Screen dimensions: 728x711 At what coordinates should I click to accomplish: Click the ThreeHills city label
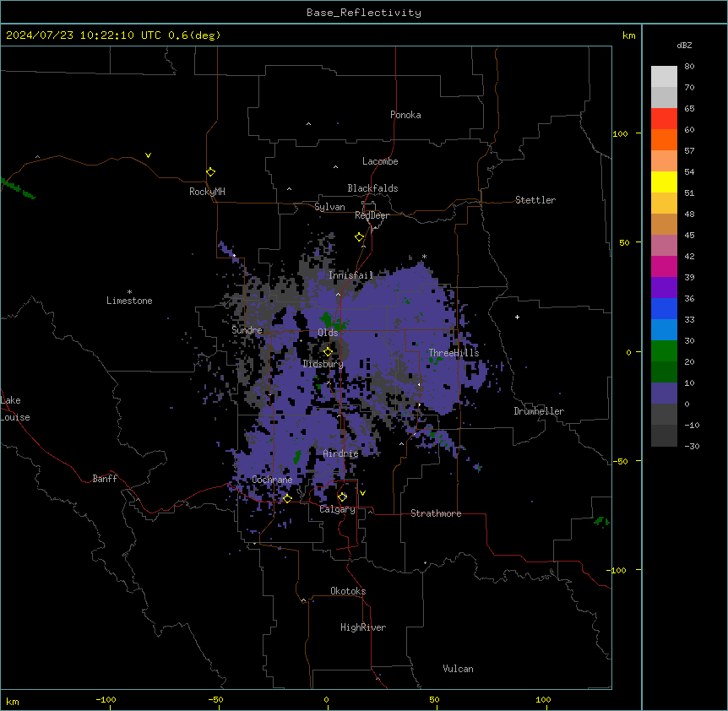tap(454, 353)
